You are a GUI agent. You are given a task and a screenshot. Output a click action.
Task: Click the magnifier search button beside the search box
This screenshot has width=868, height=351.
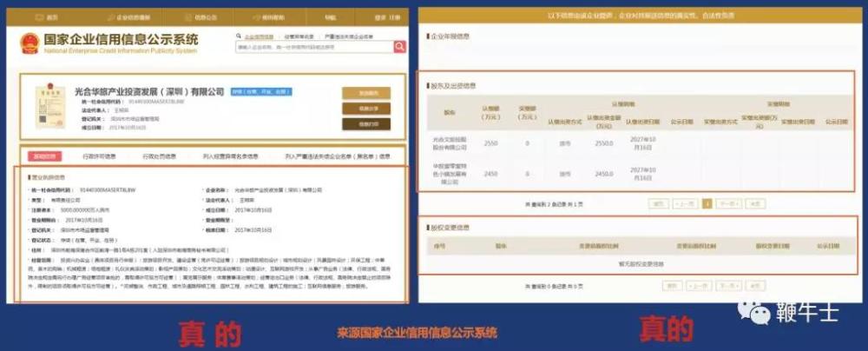pos(399,47)
